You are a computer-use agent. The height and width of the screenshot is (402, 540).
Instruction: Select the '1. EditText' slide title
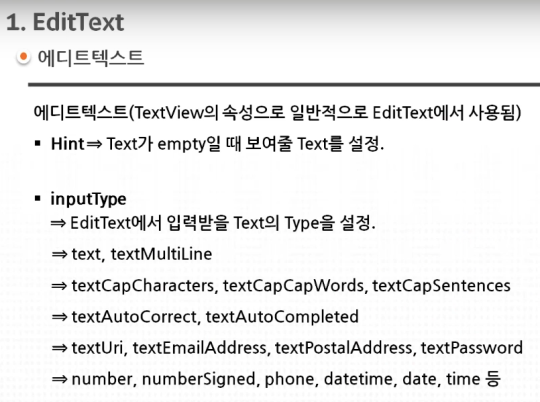[65, 22]
